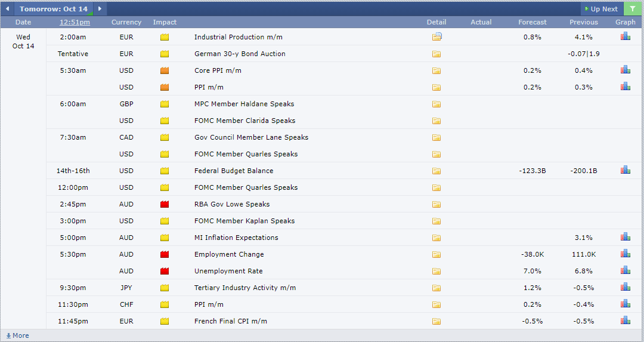Open detail folder for Unemployment Rate
Image resolution: width=644 pixels, height=342 pixels.
point(436,271)
